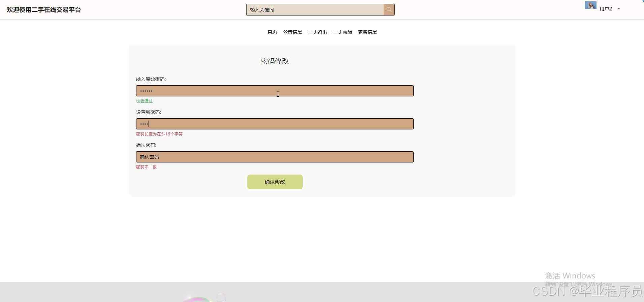
Task: Open the 二手商品 menu item
Action: tap(343, 32)
